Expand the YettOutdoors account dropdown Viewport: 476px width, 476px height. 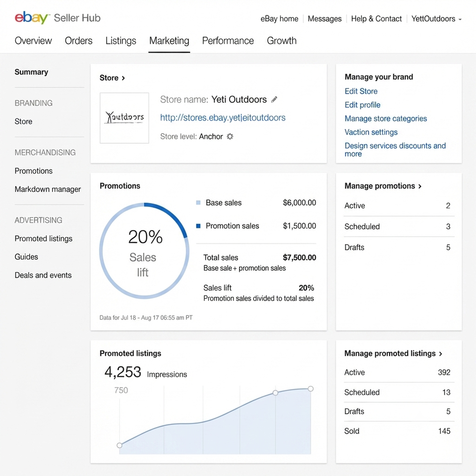(x=436, y=19)
